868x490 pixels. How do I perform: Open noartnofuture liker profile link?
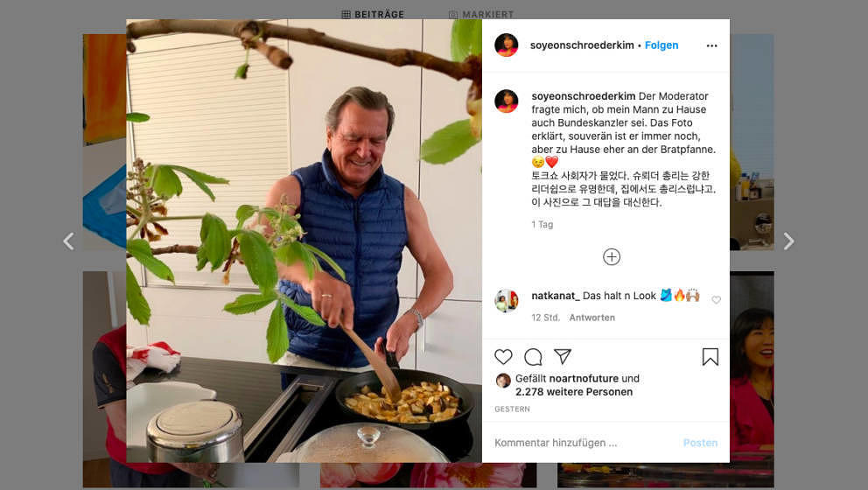(x=584, y=379)
